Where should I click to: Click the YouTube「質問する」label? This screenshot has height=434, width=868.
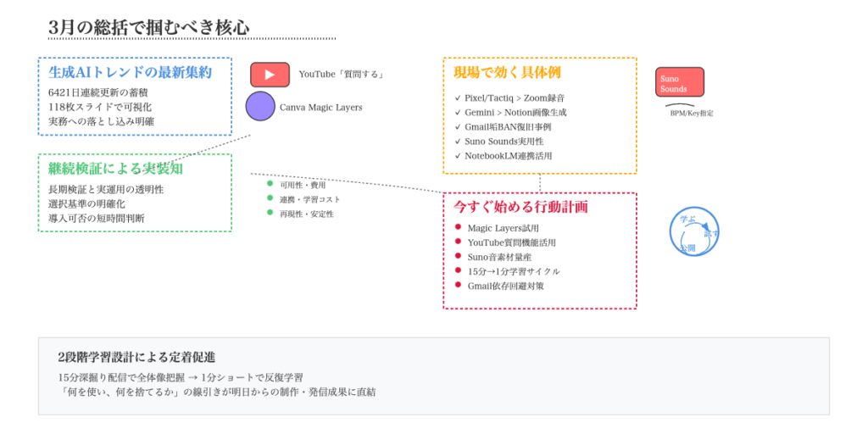coord(342,75)
